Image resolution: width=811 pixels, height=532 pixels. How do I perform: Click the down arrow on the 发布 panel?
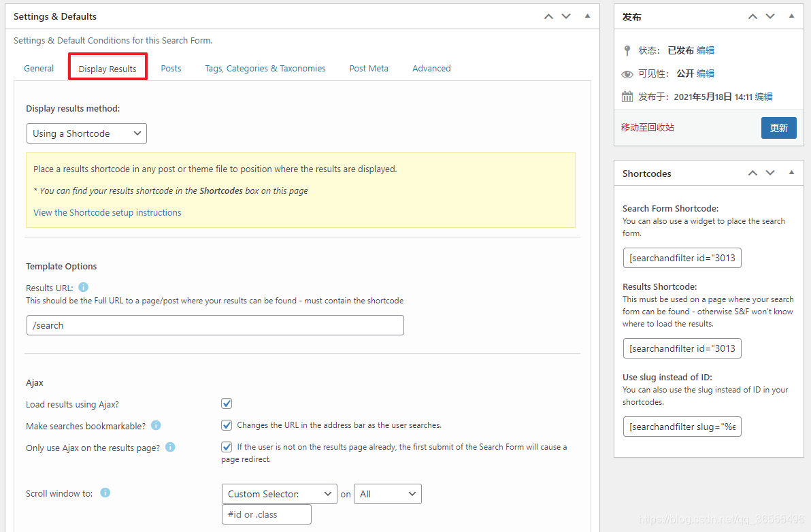770,16
